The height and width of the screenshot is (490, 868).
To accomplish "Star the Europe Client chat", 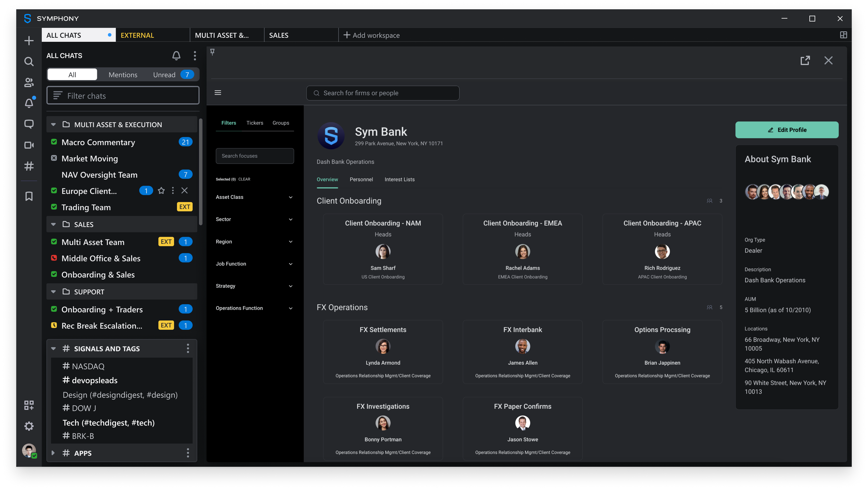I will (161, 191).
